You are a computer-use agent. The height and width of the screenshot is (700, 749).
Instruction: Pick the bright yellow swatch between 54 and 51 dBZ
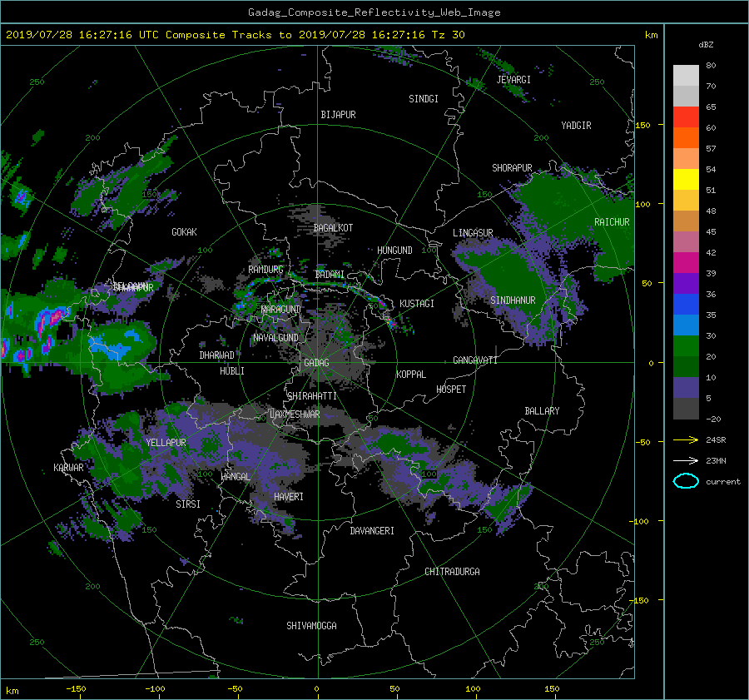686,179
